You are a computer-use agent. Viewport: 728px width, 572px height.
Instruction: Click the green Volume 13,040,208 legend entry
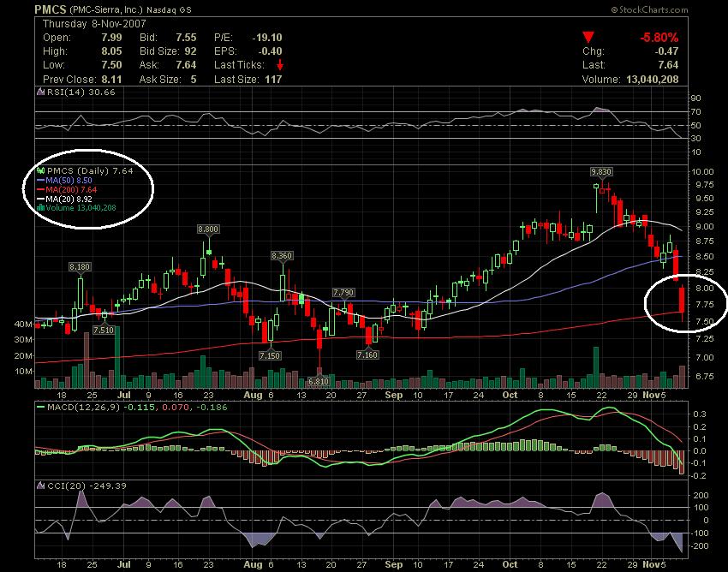click(81, 207)
